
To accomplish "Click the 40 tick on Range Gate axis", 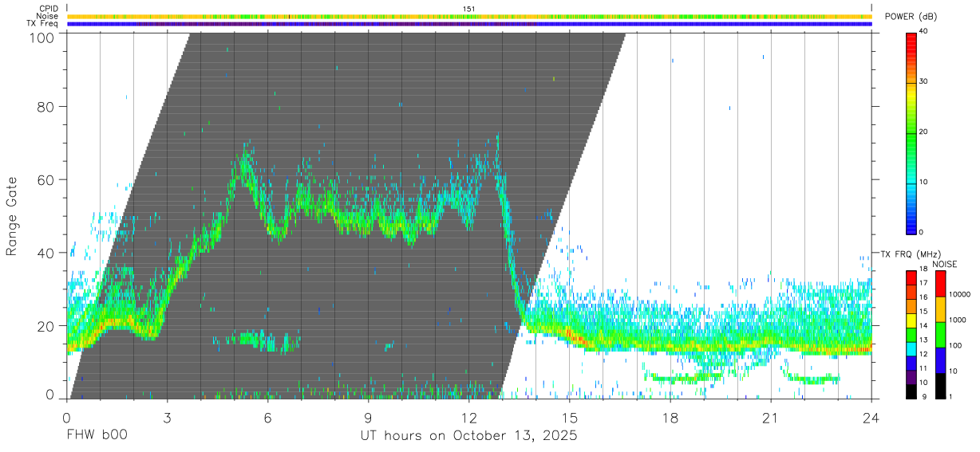I will (46, 253).
